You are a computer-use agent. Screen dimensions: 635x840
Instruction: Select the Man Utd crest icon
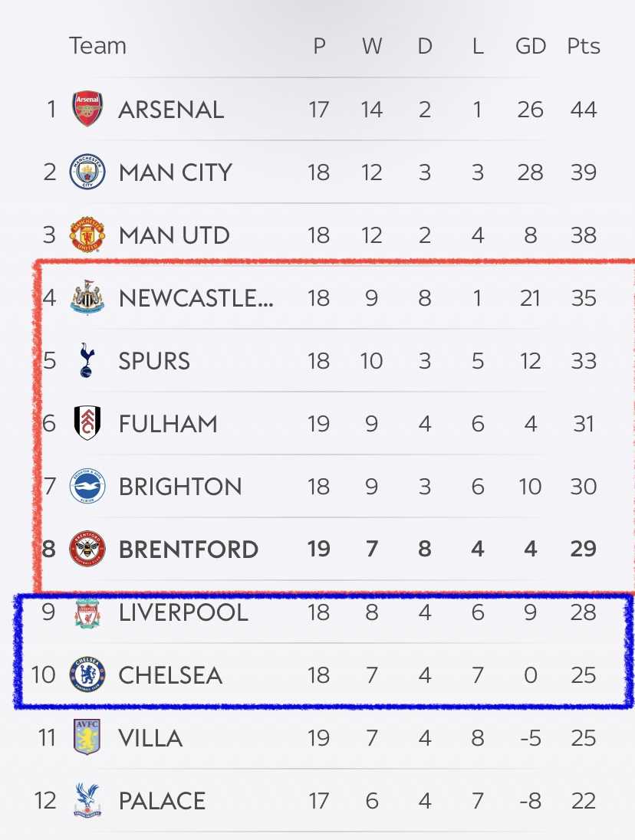(x=87, y=235)
